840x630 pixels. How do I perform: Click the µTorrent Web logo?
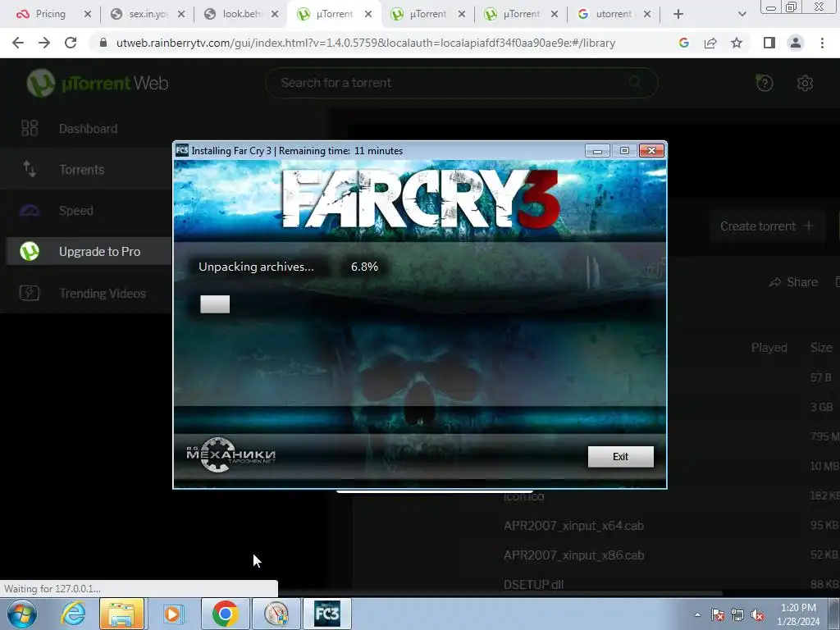(98, 83)
